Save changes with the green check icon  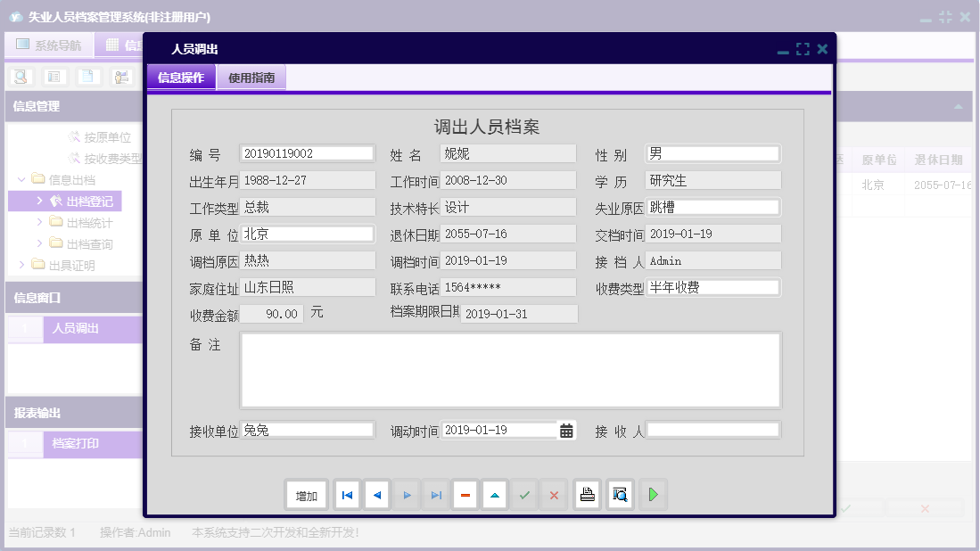point(524,495)
